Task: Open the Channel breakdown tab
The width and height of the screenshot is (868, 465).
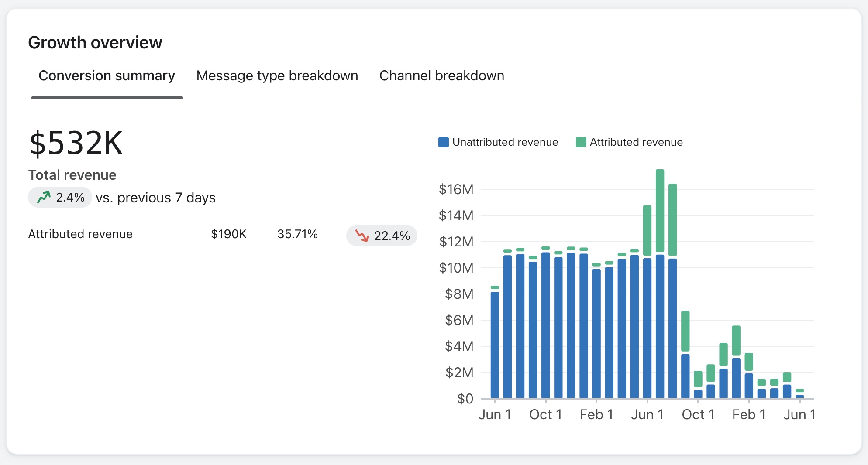Action: click(x=441, y=76)
